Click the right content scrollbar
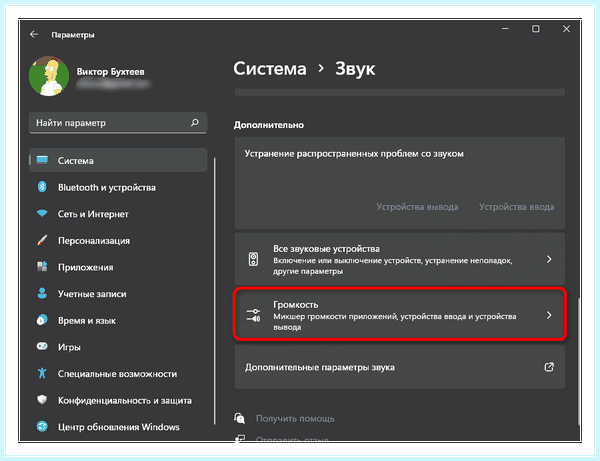Viewport: 600px width, 461px height. tap(579, 362)
